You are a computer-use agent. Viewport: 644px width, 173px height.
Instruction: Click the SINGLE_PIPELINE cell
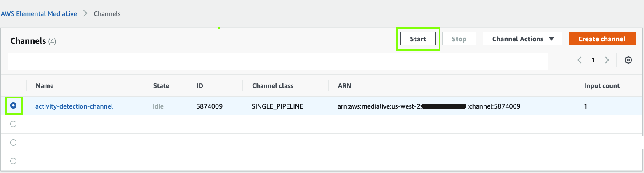click(x=277, y=106)
